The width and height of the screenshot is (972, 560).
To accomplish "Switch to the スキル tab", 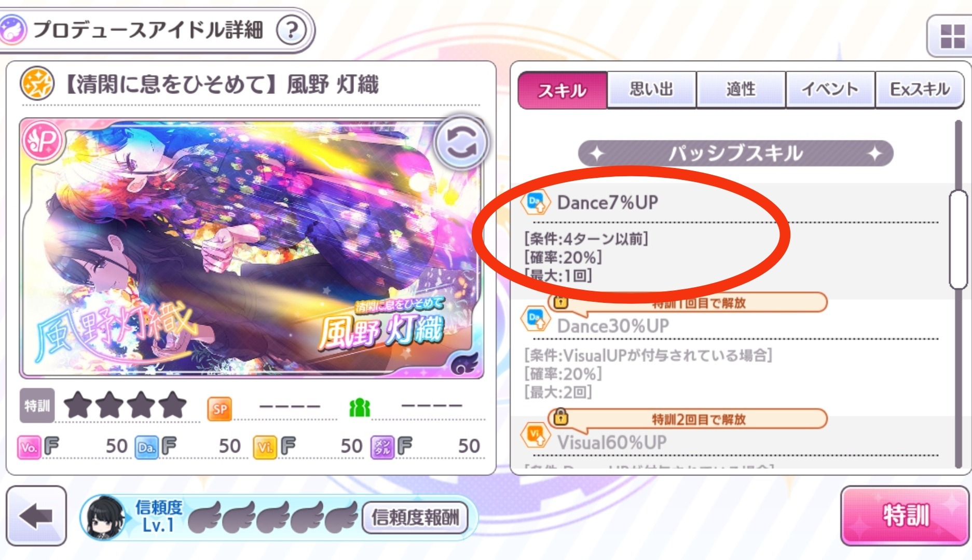I will 562,91.
